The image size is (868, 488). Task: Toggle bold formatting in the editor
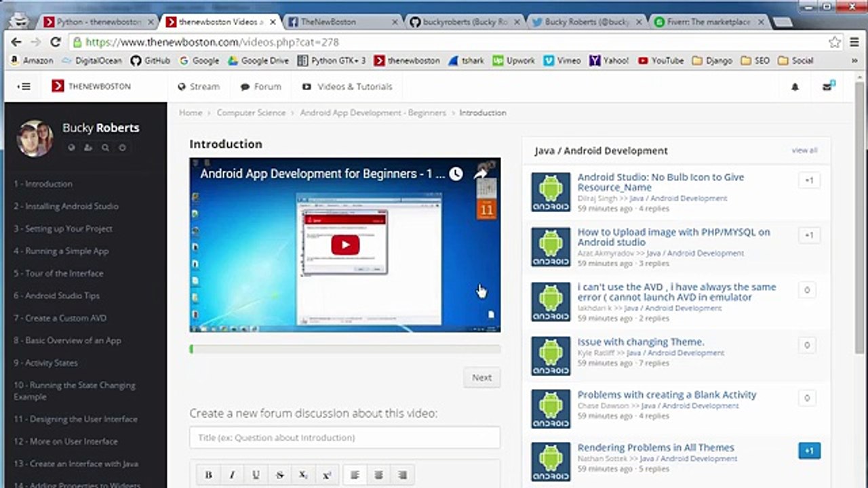[208, 475]
